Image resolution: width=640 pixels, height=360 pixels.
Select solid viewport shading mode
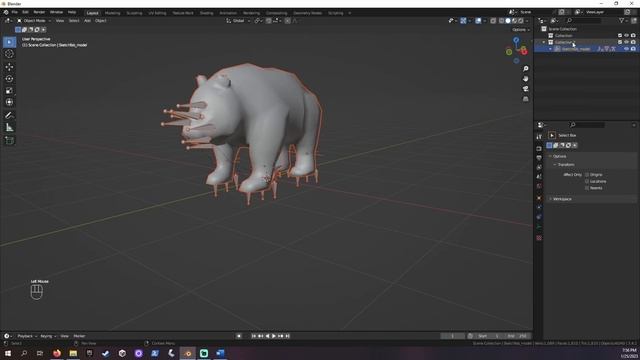pyautogui.click(x=508, y=21)
